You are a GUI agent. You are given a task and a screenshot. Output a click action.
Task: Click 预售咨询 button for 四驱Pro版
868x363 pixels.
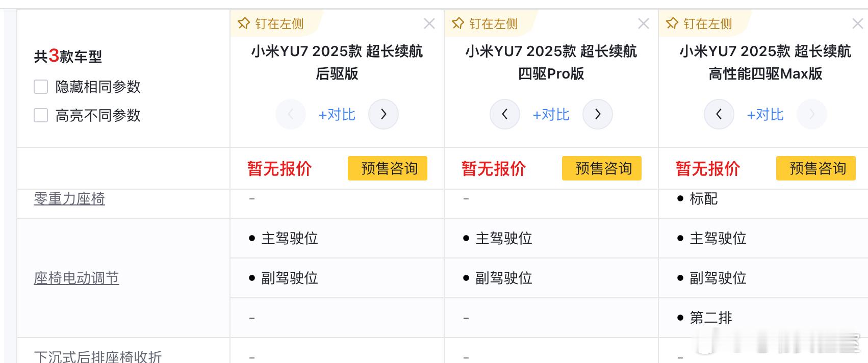pos(602,168)
